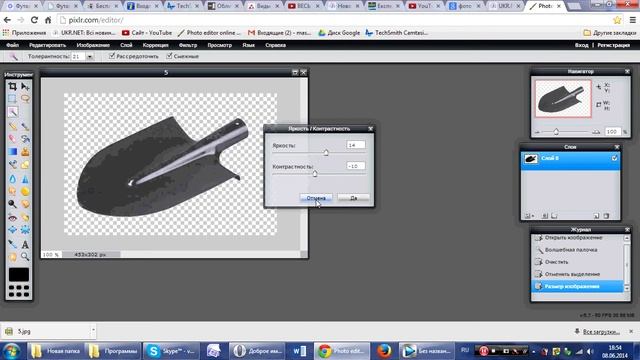This screenshot has width=640, height=360.
Task: Open the Редактировать menu
Action: [x=47, y=45]
